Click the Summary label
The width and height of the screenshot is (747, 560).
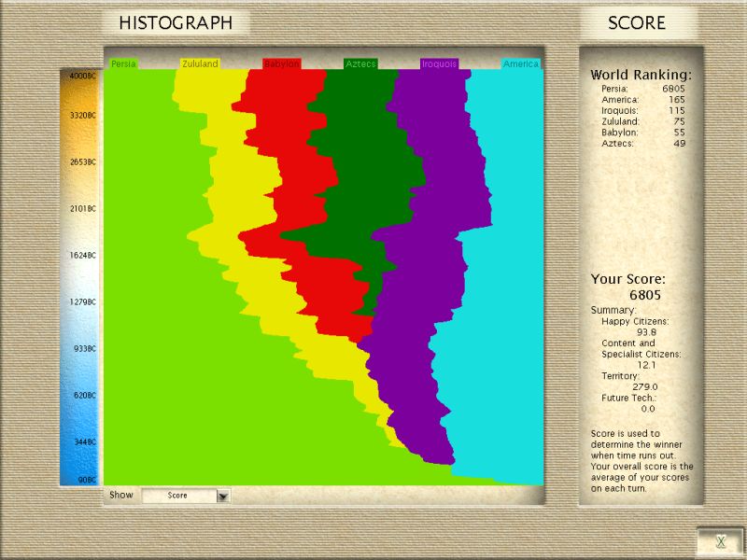pos(613,310)
